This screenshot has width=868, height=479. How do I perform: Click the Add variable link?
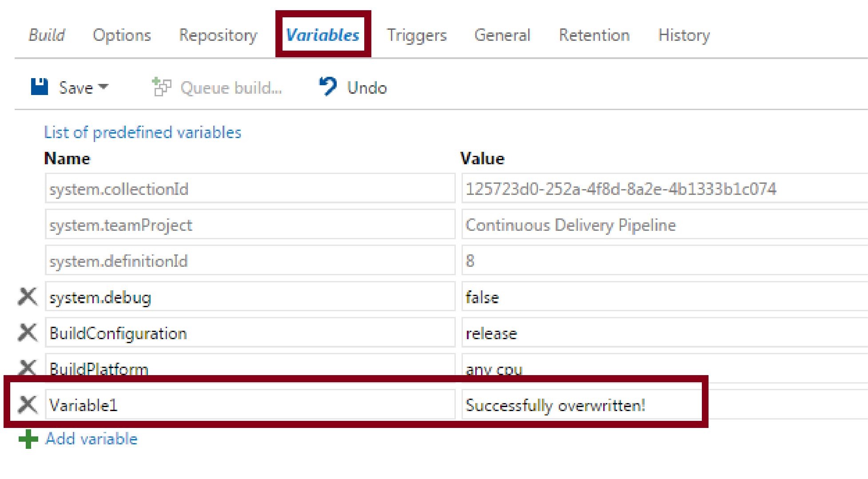(90, 439)
